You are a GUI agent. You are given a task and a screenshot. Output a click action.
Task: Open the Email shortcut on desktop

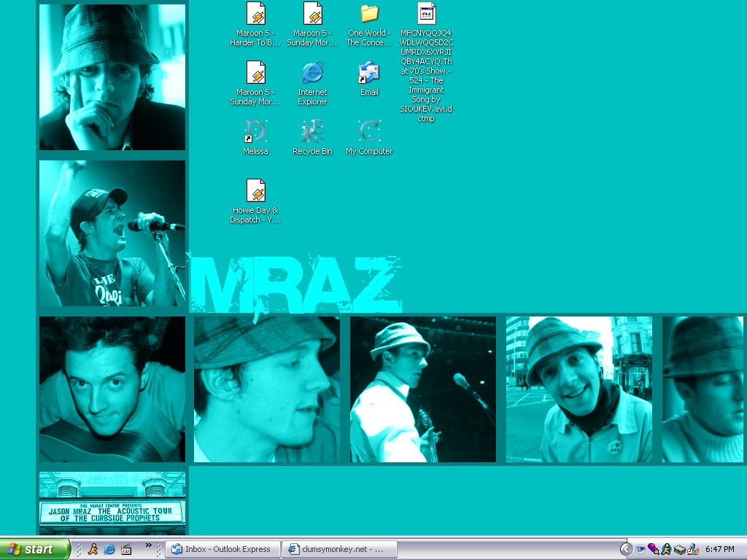[x=369, y=73]
